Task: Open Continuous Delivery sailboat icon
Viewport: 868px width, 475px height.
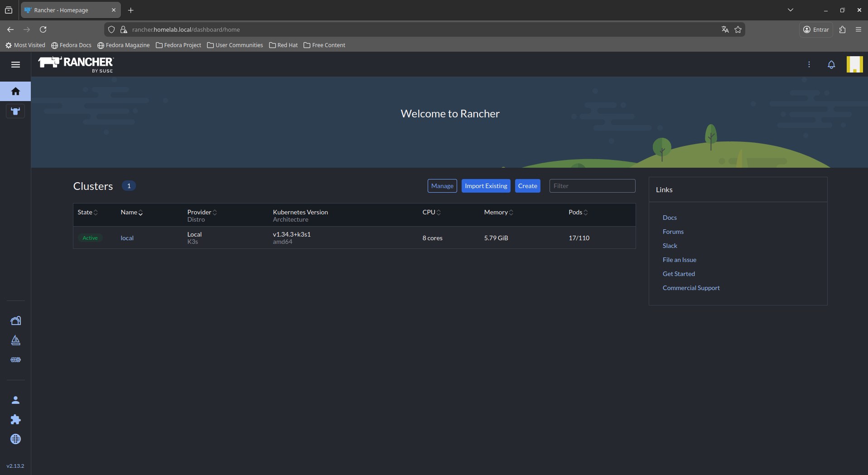Action: (15, 340)
